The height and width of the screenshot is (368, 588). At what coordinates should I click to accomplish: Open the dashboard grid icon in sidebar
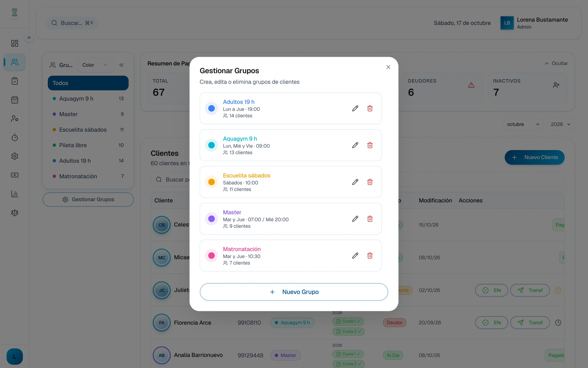(15, 43)
